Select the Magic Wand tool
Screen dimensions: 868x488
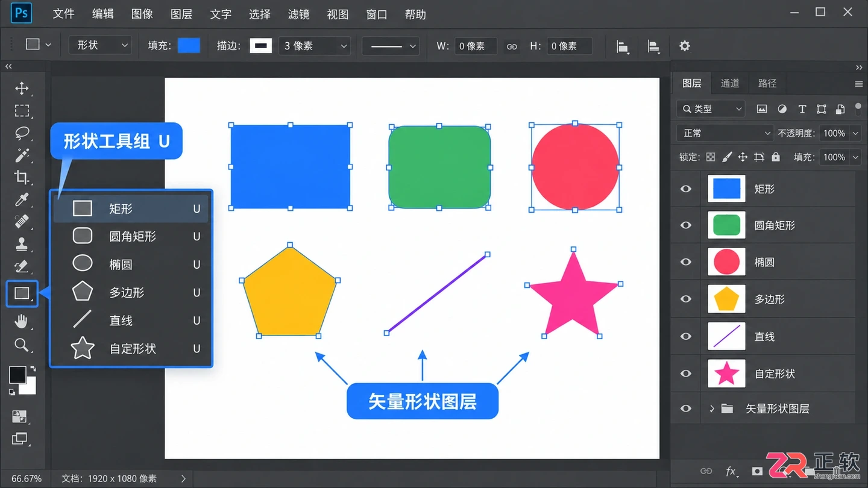click(22, 155)
